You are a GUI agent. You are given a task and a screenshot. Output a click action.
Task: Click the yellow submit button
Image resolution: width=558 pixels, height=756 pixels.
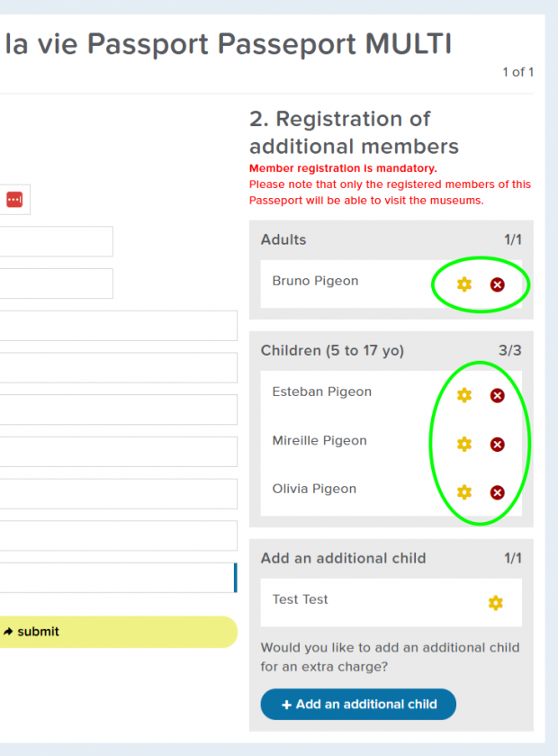[119, 632]
